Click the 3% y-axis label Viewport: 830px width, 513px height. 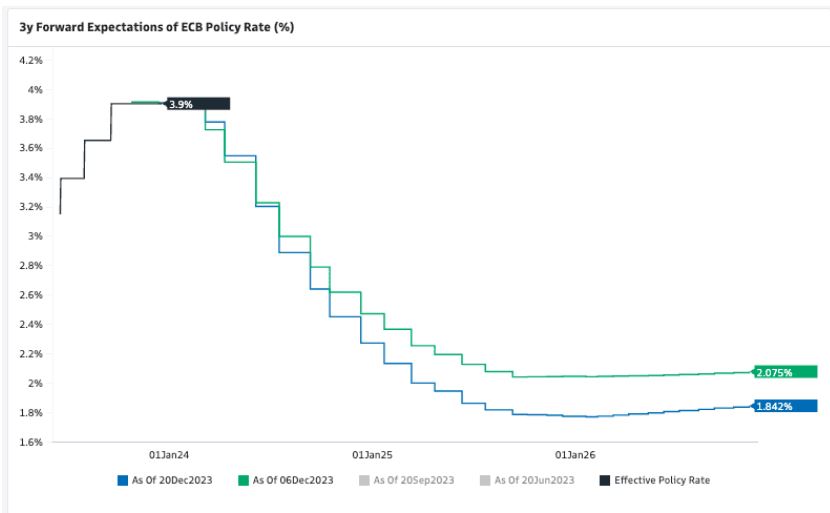35,236
